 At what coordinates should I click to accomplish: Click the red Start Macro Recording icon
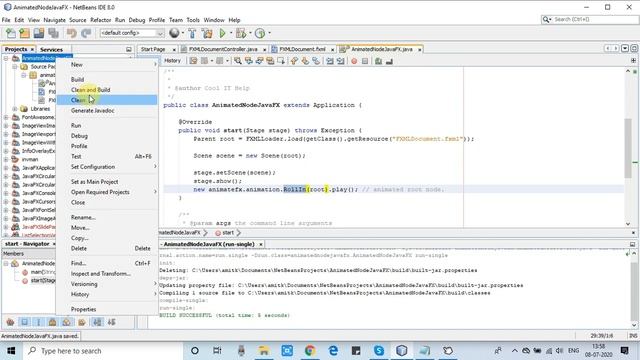(x=354, y=61)
